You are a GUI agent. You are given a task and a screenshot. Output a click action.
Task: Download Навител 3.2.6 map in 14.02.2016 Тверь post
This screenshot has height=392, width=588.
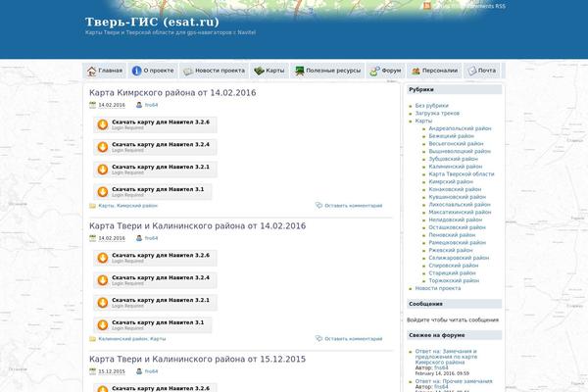tap(155, 258)
